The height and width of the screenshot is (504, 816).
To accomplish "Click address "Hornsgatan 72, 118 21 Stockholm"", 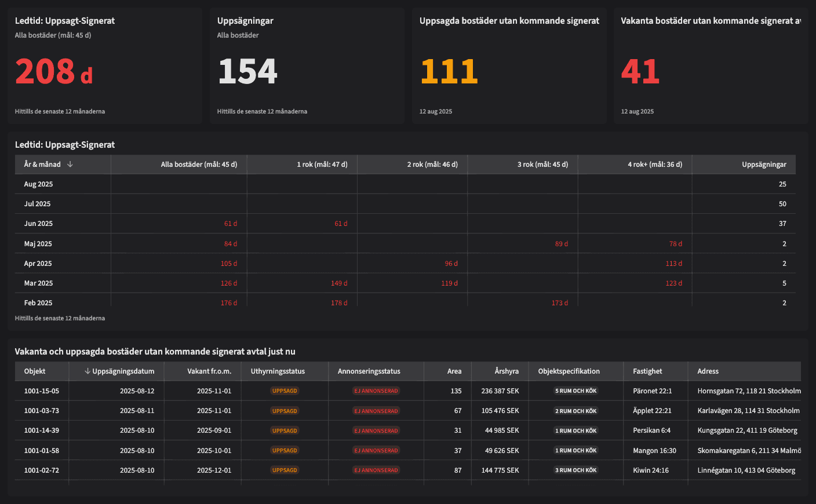I will click(748, 390).
